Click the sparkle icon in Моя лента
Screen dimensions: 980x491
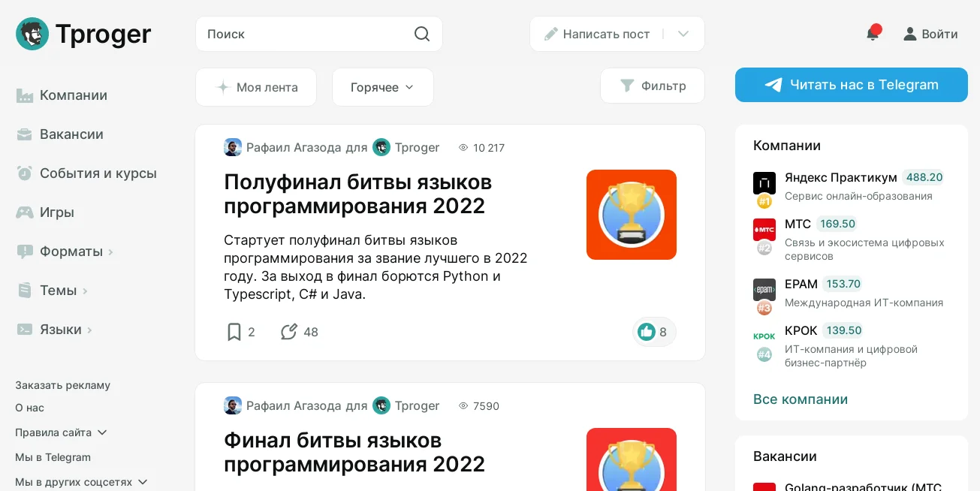[223, 87]
